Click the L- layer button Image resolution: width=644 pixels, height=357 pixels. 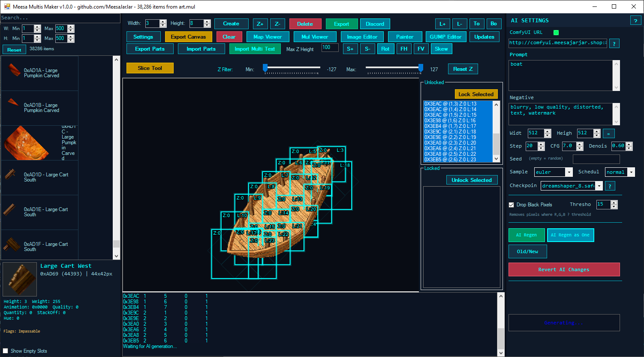pos(460,24)
